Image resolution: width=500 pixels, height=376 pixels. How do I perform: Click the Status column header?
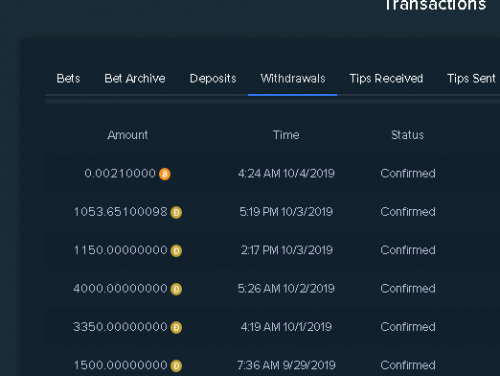click(407, 135)
